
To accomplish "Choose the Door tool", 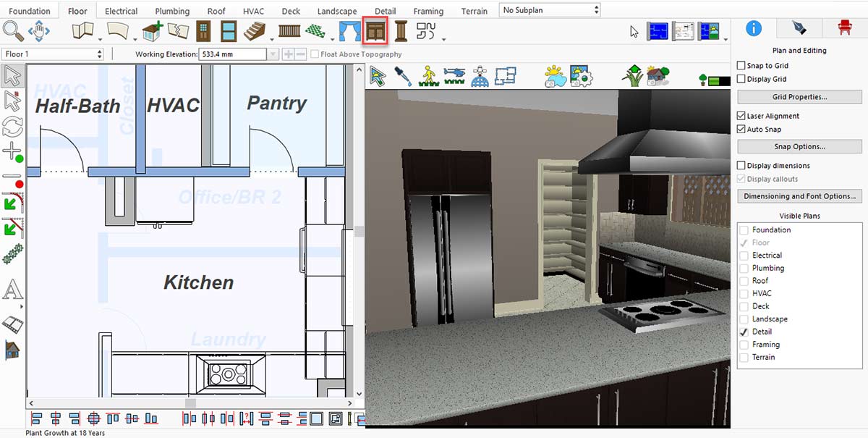I will [x=203, y=31].
